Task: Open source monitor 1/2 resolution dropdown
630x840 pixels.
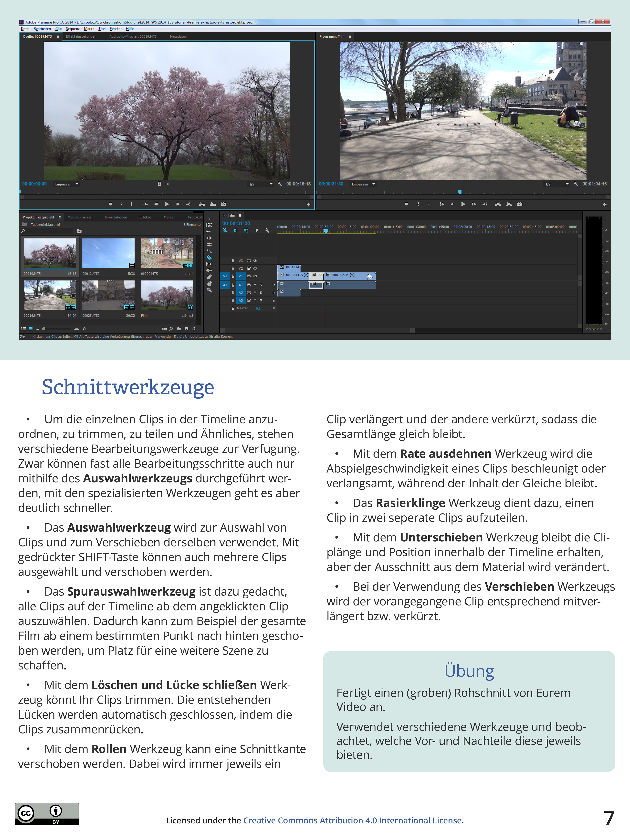Action: (261, 184)
